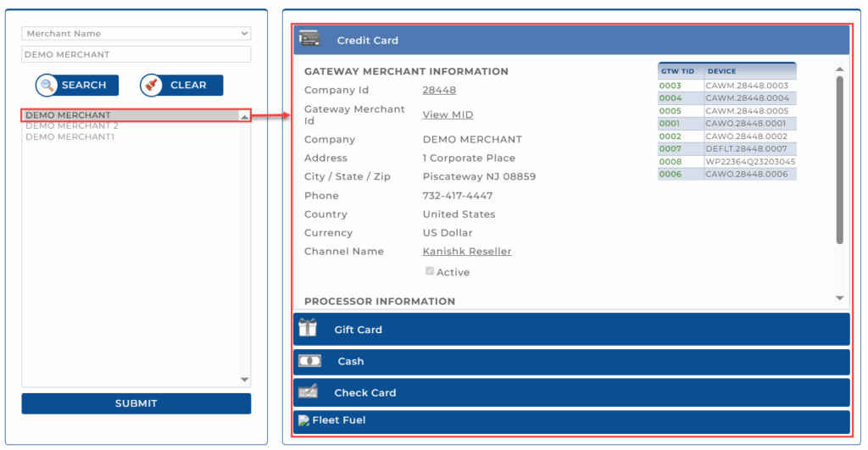Click the scroll down arrow in Credit Card panel
Image resolution: width=868 pixels, height=450 pixels.
click(839, 298)
